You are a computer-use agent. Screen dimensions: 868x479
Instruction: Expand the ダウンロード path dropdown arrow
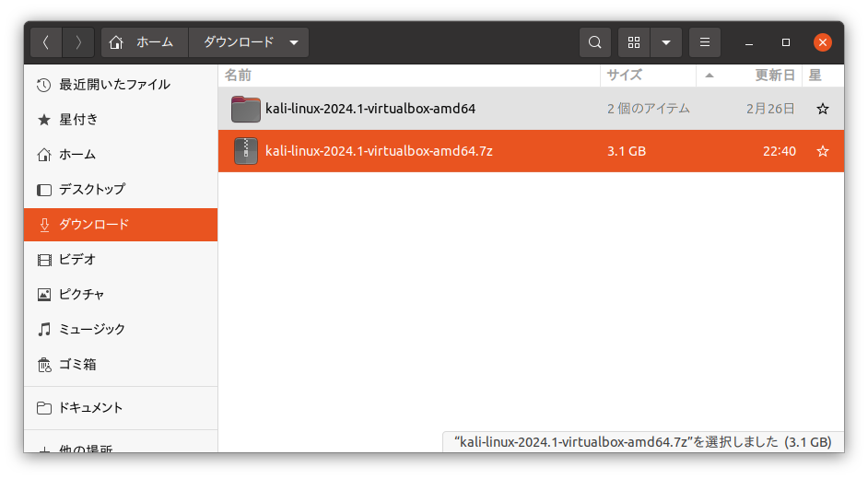coord(294,42)
